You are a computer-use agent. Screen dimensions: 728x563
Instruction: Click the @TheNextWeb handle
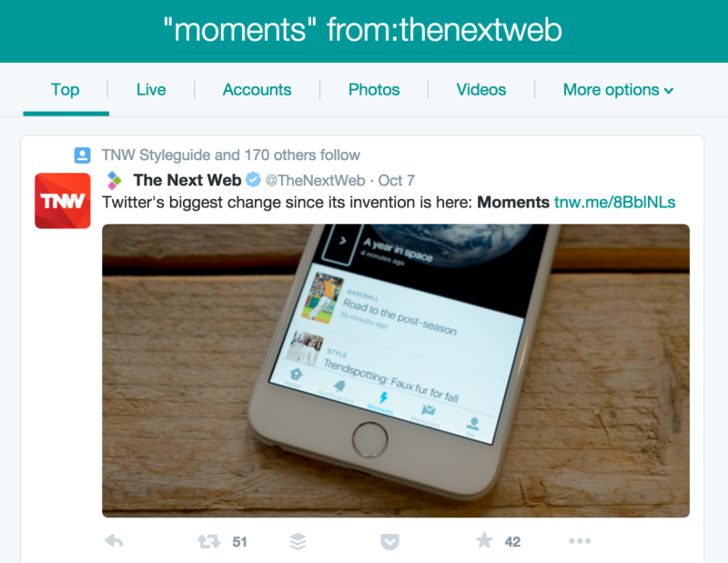coord(315,180)
